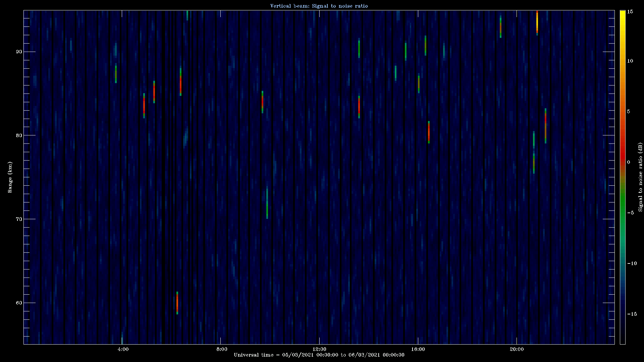Image resolution: width=644 pixels, height=362 pixels.
Task: Select the 70 km range tick label
Action: [19, 219]
